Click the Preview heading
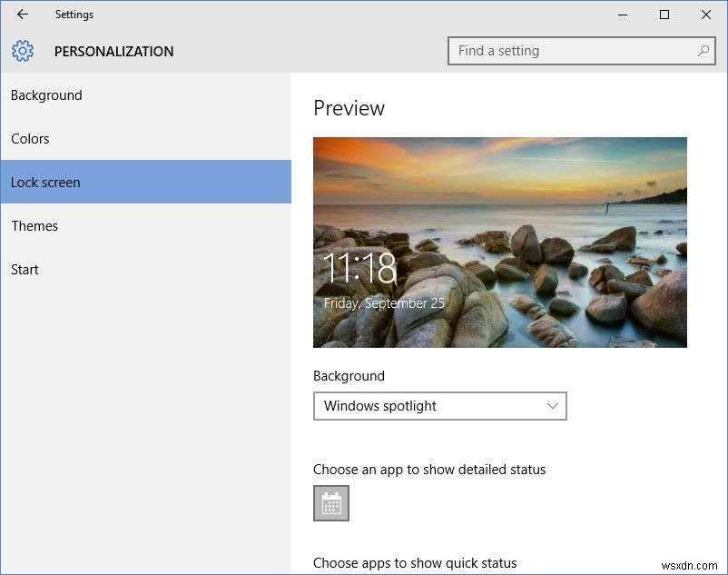 click(349, 107)
